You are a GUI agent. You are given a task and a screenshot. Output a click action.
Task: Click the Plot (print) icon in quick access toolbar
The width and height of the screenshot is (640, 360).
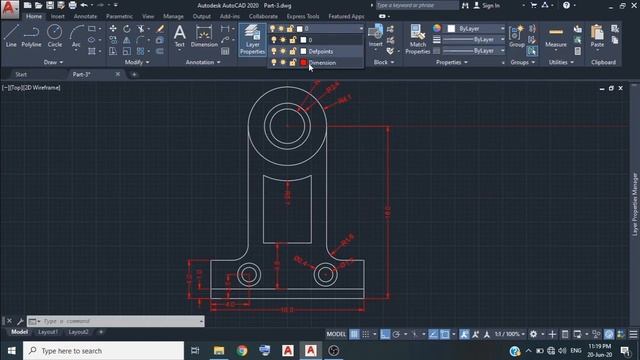click(x=73, y=5)
